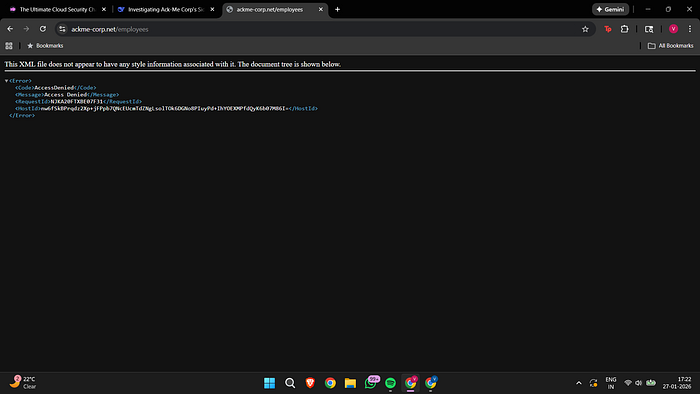Viewport: 700px width, 394px height.
Task: Open the last Chrome profile taskbar icon
Action: tap(431, 383)
